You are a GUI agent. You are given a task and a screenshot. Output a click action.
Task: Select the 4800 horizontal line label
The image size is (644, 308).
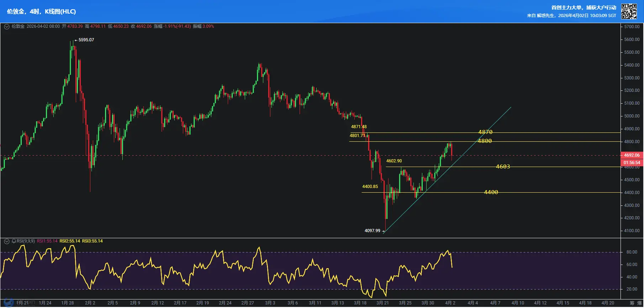click(485, 141)
